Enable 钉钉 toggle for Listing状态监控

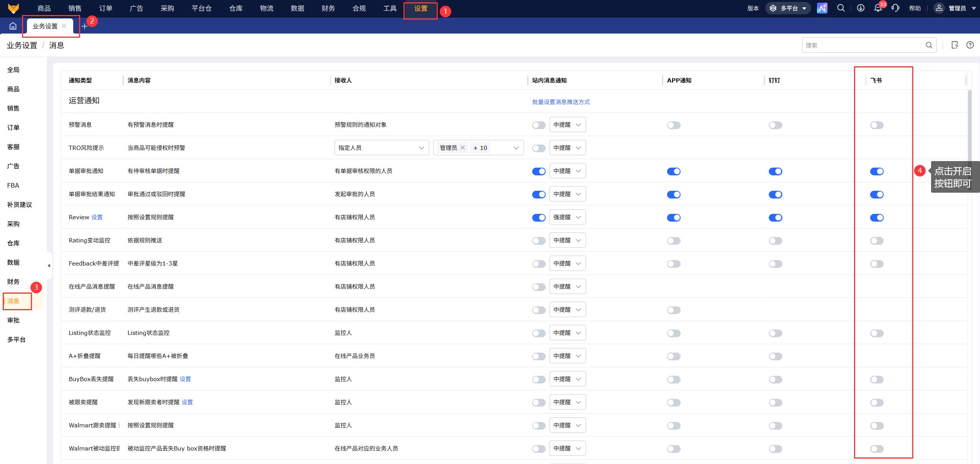click(x=775, y=333)
